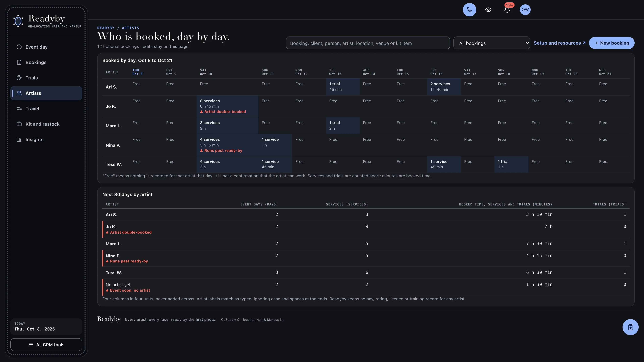
Task: Click the New booking button
Action: (x=611, y=43)
